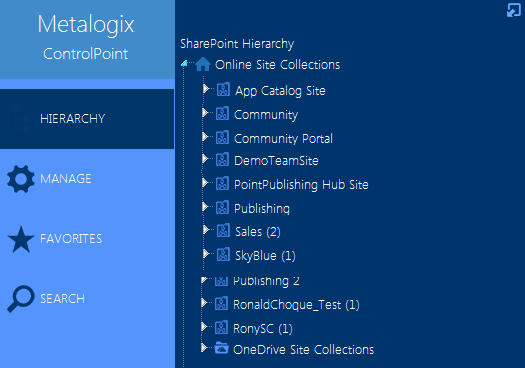Select Sales (2) in hierarchy

258,232
